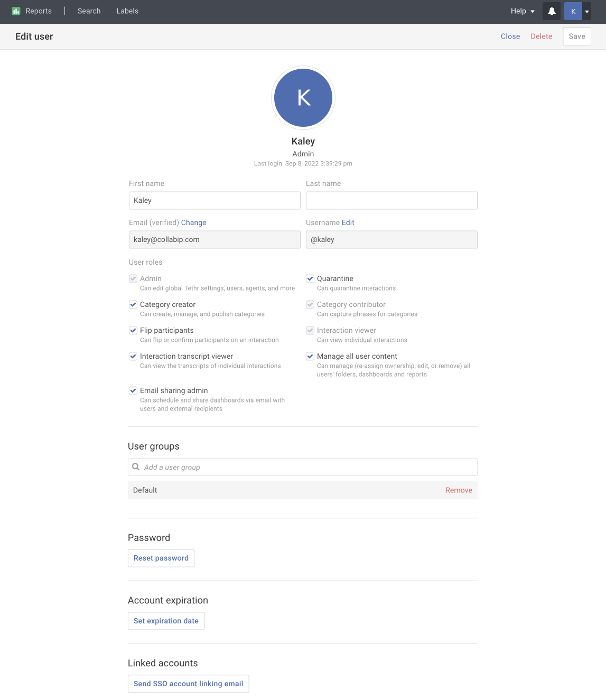Viewport: 606px width, 700px height.
Task: Click the green Reports logo icon
Action: (x=16, y=11)
